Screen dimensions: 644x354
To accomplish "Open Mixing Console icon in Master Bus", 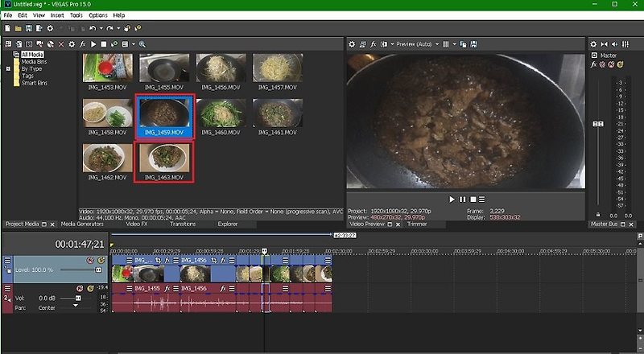I will click(625, 44).
